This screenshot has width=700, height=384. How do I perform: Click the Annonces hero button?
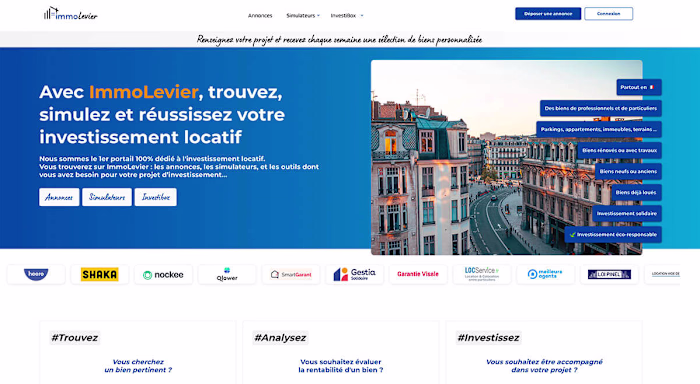point(59,197)
